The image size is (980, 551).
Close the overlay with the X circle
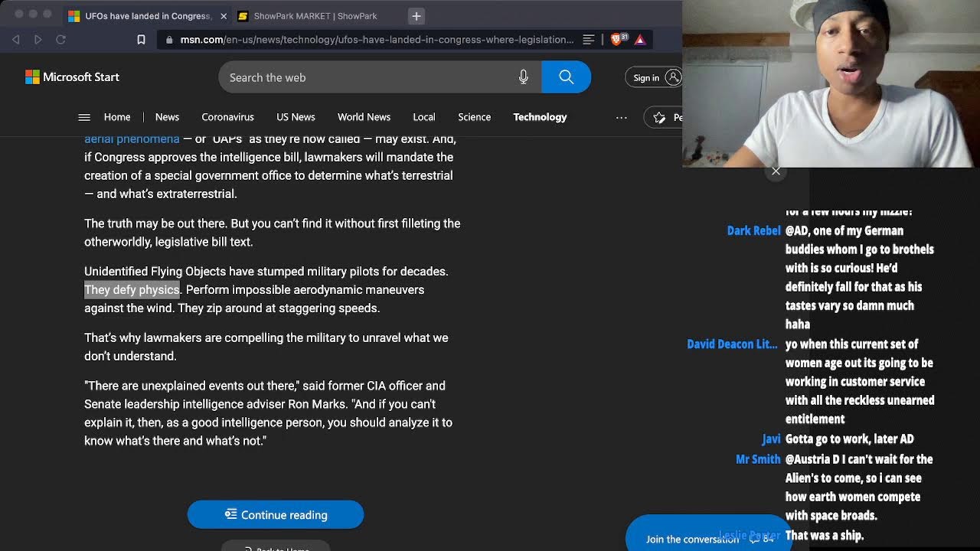776,171
